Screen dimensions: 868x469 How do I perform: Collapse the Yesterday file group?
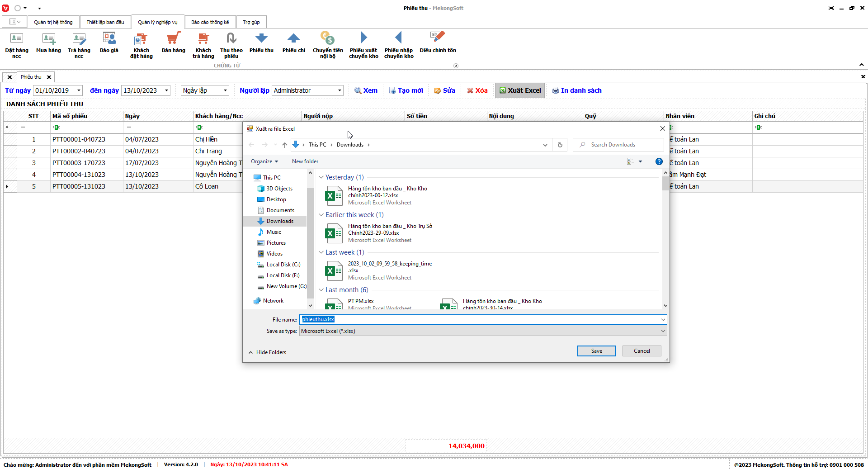[x=321, y=177]
